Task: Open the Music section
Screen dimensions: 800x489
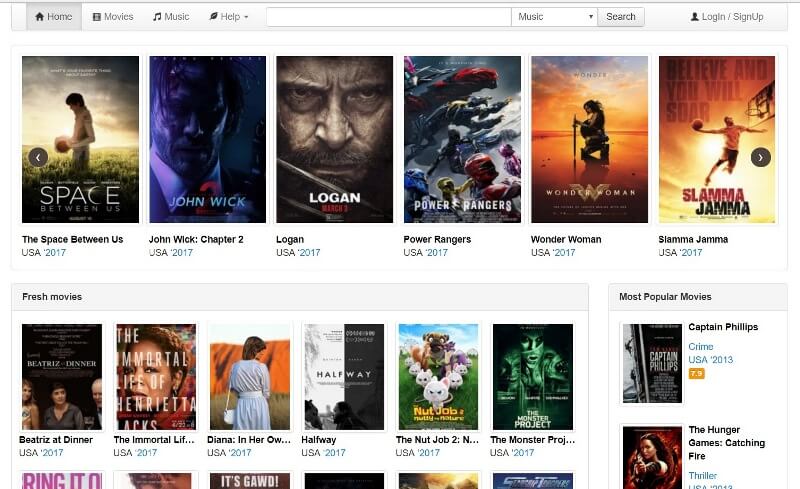Action: (171, 17)
